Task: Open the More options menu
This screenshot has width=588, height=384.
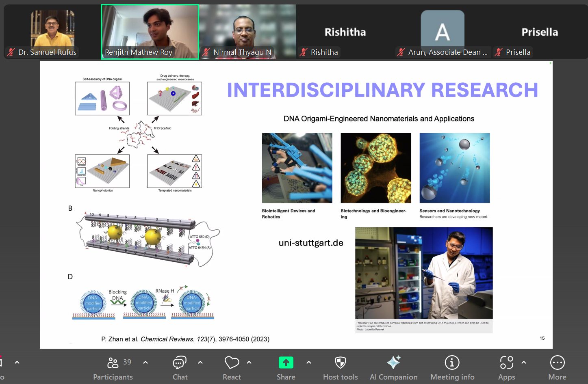Action: point(557,362)
